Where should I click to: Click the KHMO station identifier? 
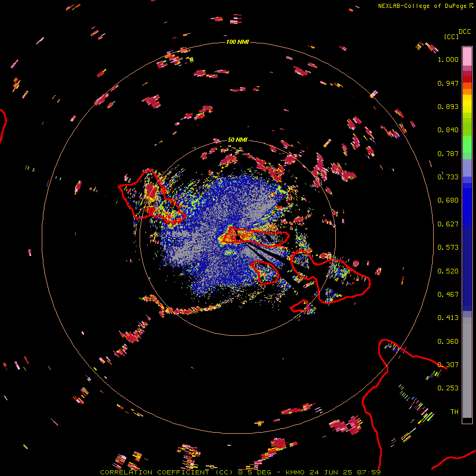295,472
